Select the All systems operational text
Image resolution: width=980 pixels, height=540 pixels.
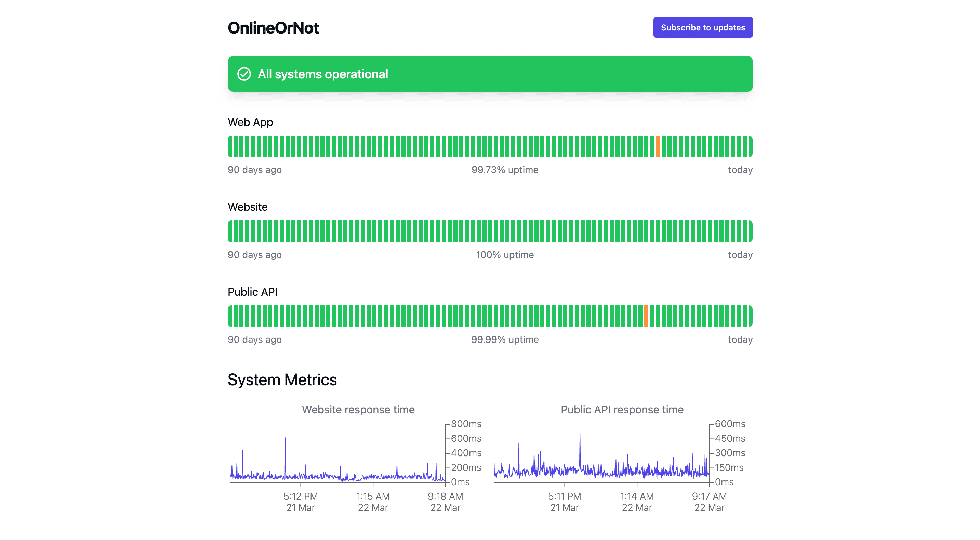point(323,74)
